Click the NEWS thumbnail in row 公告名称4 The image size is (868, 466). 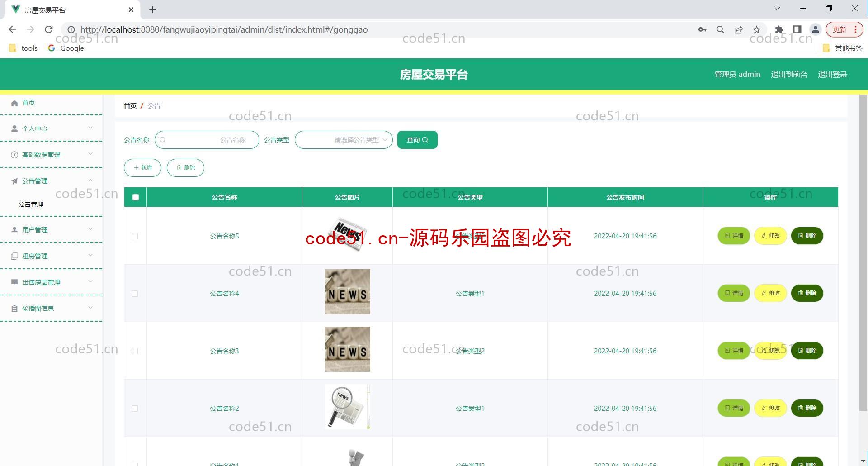click(x=347, y=292)
